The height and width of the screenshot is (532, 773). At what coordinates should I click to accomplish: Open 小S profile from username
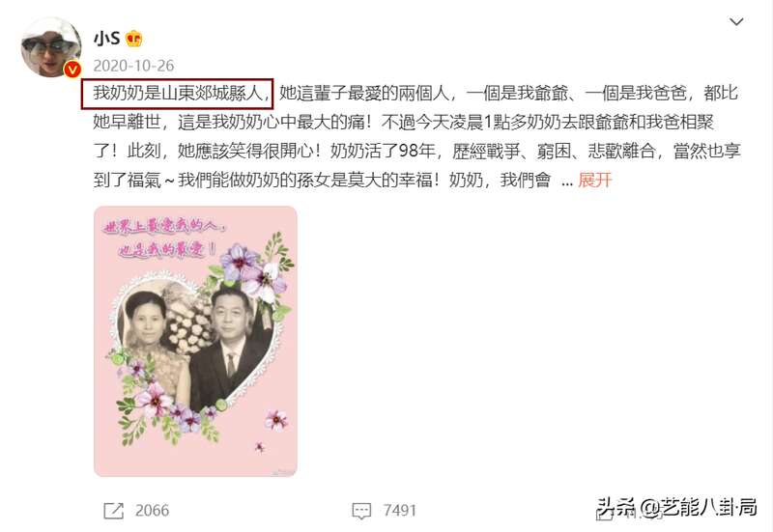[x=107, y=38]
